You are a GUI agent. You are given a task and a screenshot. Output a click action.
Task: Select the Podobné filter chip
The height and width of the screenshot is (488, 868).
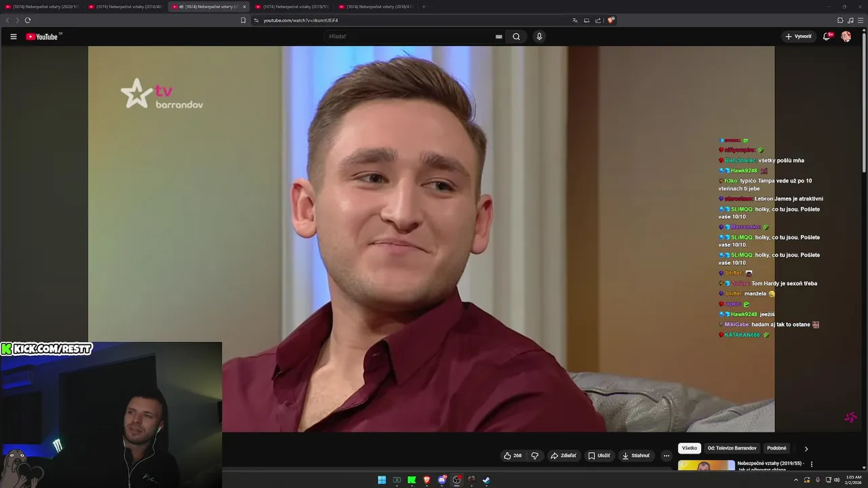pyautogui.click(x=776, y=448)
